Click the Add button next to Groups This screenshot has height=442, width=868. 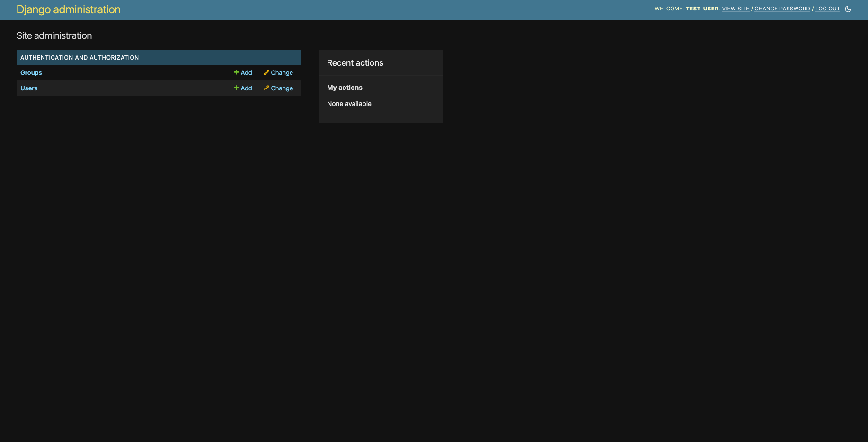pos(246,72)
